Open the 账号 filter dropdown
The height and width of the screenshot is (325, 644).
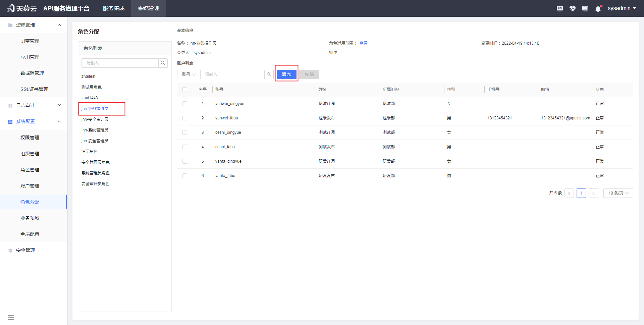tap(188, 74)
